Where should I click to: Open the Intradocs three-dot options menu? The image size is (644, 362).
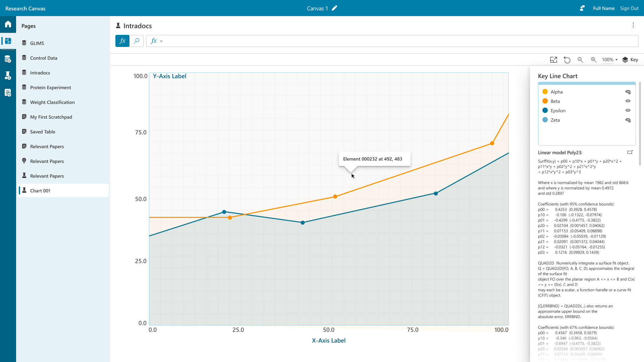tap(633, 25)
